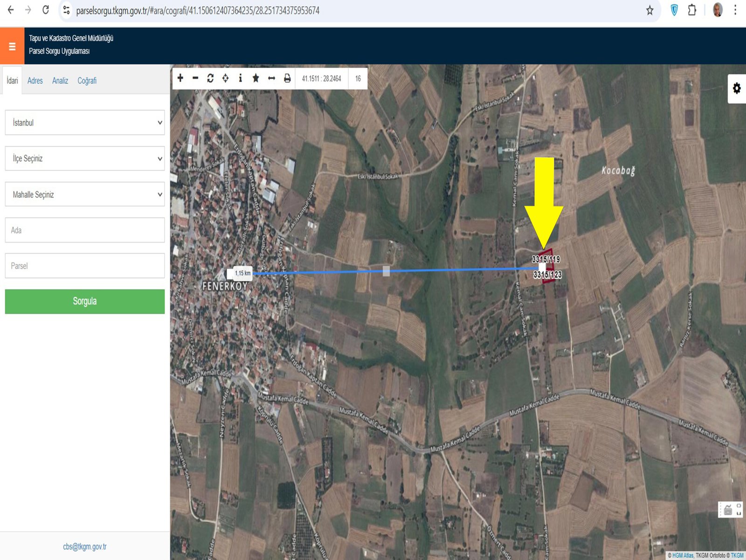Open the TKGM attribution link

point(737,555)
